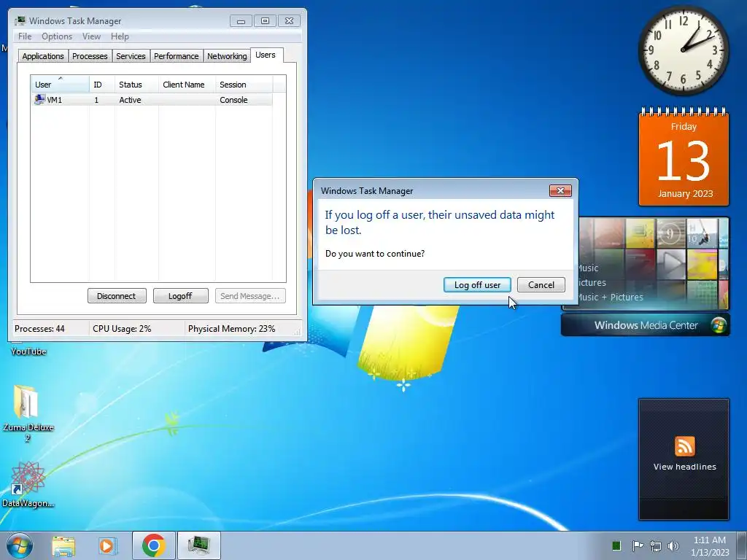
Task: Click the Windows Media Center logo
Action: (x=719, y=325)
